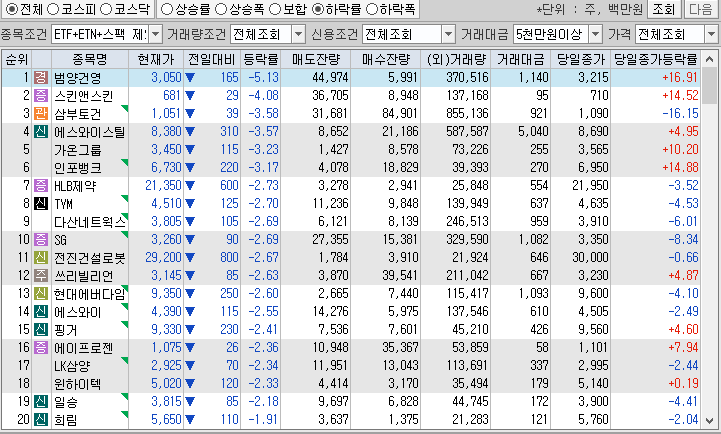This screenshot has width=721, height=434.
Task: Click the 경 badge icon next to 범양건영
Action: pyautogui.click(x=41, y=78)
